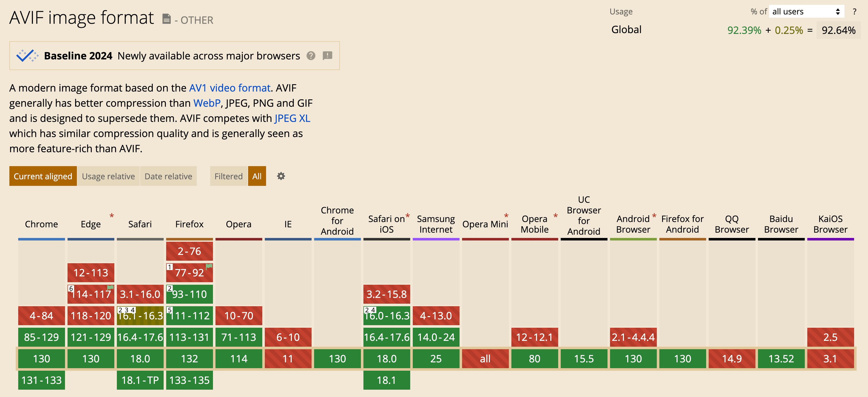Click the Chrome 4-84 unsupported cell
This screenshot has height=397, width=868.
pyautogui.click(x=41, y=316)
